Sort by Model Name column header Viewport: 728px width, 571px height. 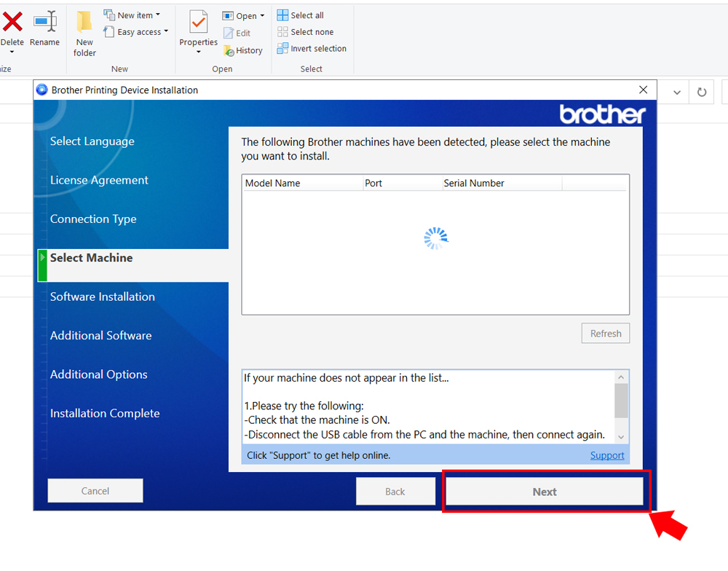pyautogui.click(x=302, y=183)
